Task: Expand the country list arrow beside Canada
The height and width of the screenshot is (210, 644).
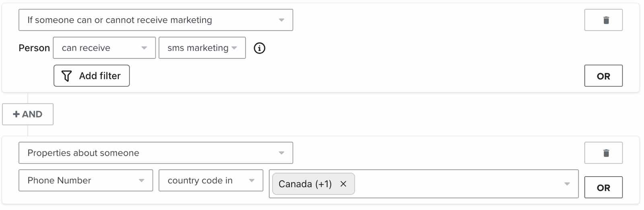Action: coord(567,184)
